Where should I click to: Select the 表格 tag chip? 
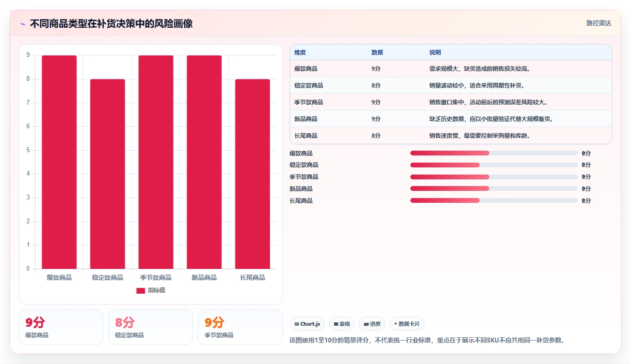point(342,324)
